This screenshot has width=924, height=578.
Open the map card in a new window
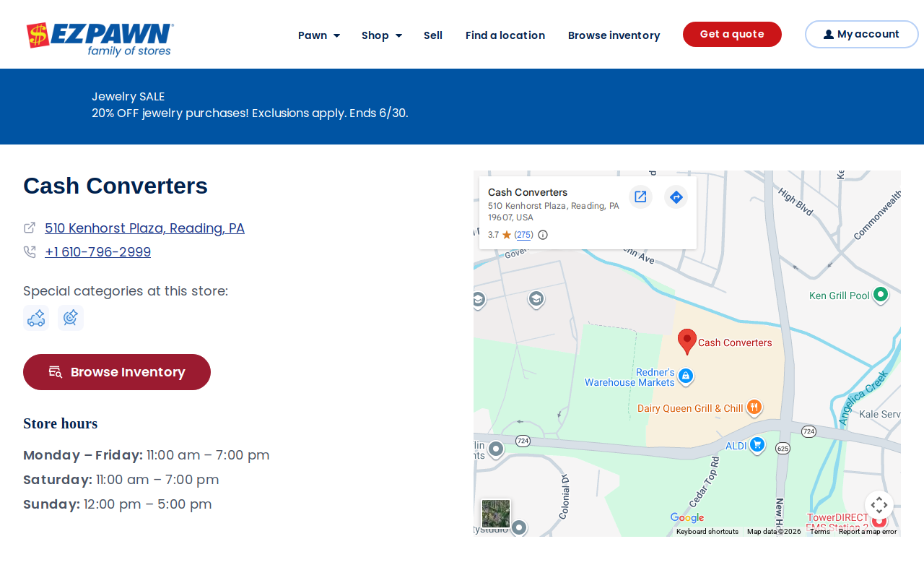[640, 197]
